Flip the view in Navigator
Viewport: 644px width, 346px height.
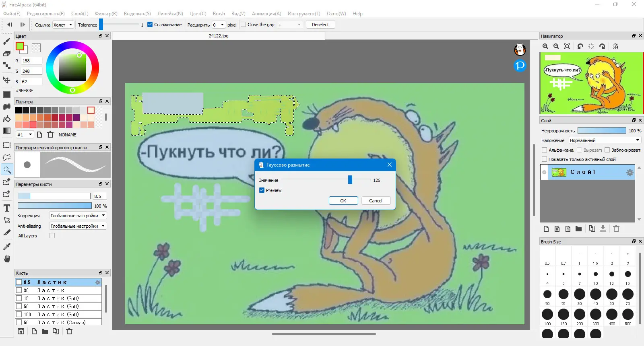615,46
